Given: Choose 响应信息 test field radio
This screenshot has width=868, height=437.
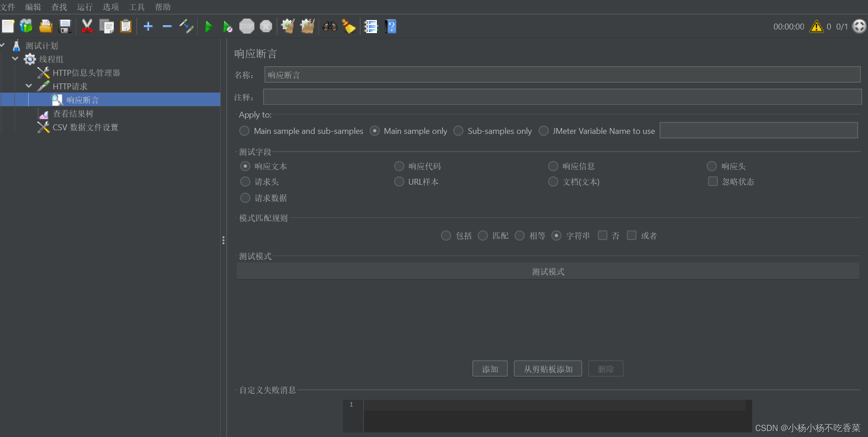Looking at the screenshot, I should (x=553, y=166).
